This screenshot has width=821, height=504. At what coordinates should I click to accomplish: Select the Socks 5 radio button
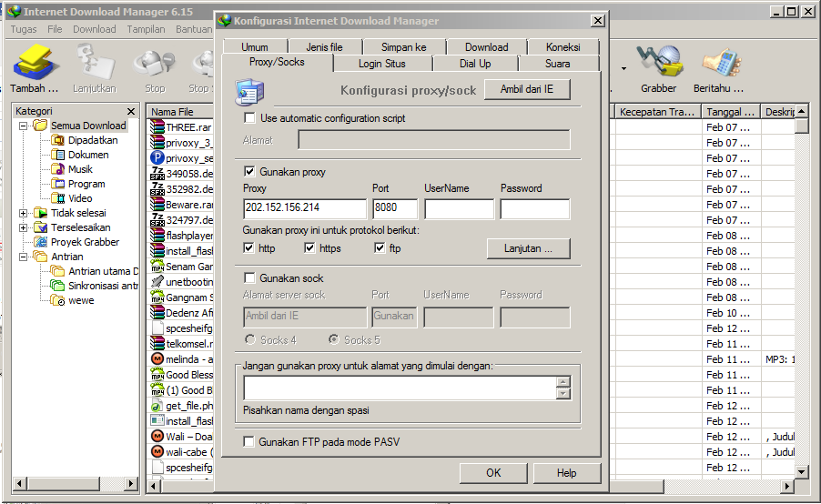333,339
